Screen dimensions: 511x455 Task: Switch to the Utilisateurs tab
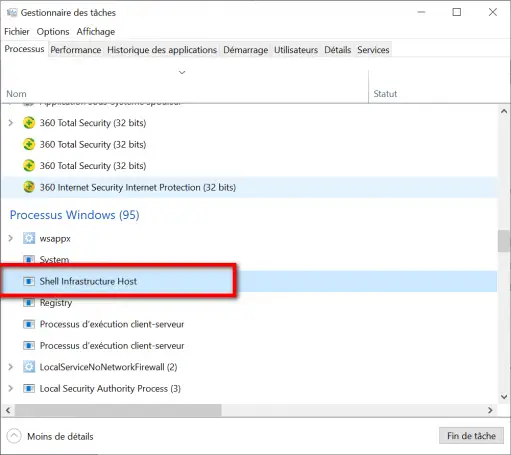pyautogui.click(x=296, y=50)
